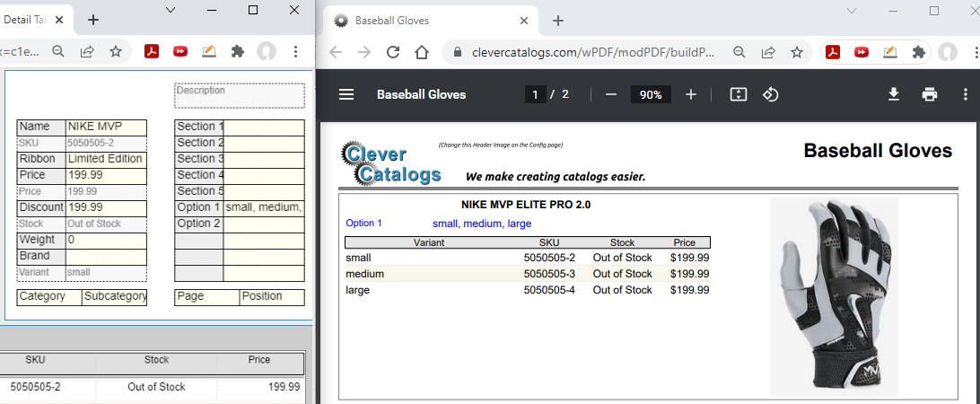This screenshot has height=404, width=980.
Task: Click the empty Brand field
Action: coord(106,257)
